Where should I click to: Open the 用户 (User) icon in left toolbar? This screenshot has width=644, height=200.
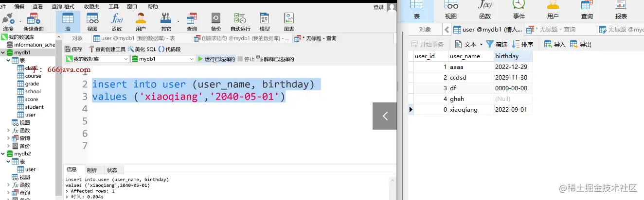tap(141, 22)
